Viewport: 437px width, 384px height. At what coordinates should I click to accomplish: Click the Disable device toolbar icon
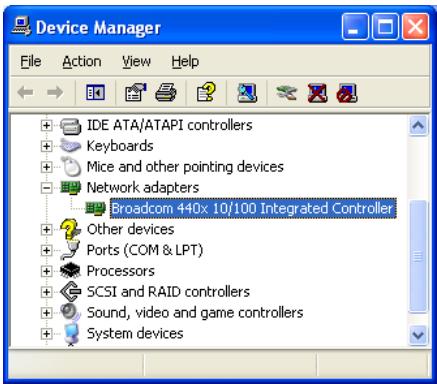pyautogui.click(x=347, y=93)
